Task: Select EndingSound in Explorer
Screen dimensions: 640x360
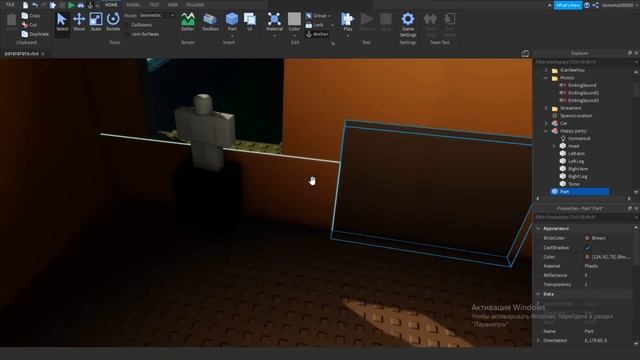Action: click(582, 85)
